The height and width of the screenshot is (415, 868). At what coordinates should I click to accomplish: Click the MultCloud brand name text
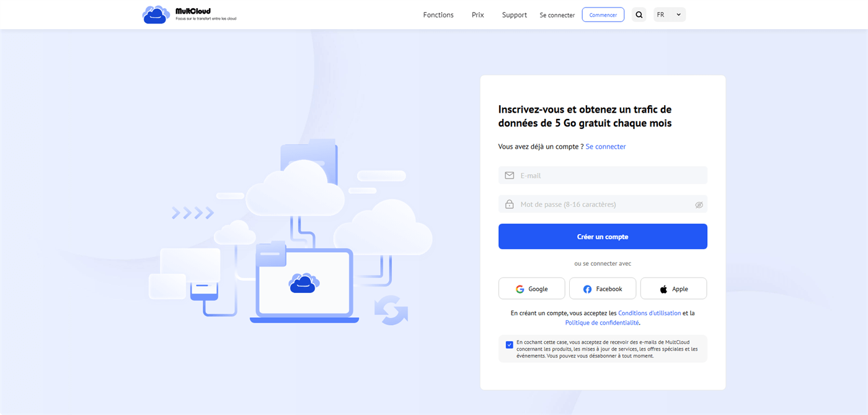point(193,11)
